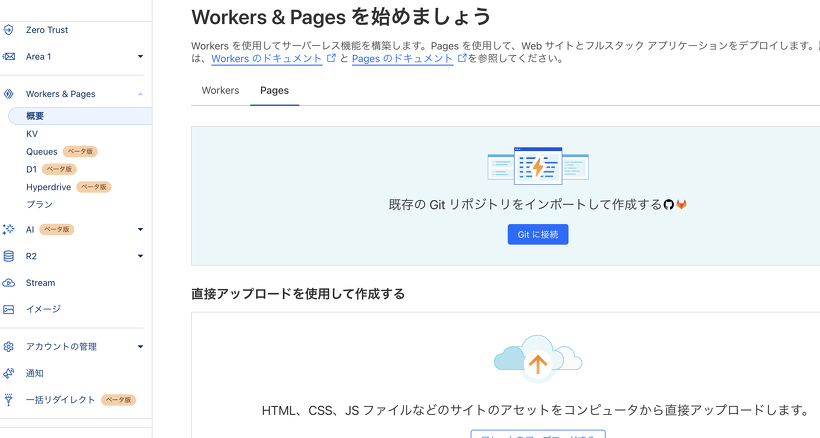Click the イメージ picture icon
Image resolution: width=820 pixels, height=438 pixels.
click(8, 309)
